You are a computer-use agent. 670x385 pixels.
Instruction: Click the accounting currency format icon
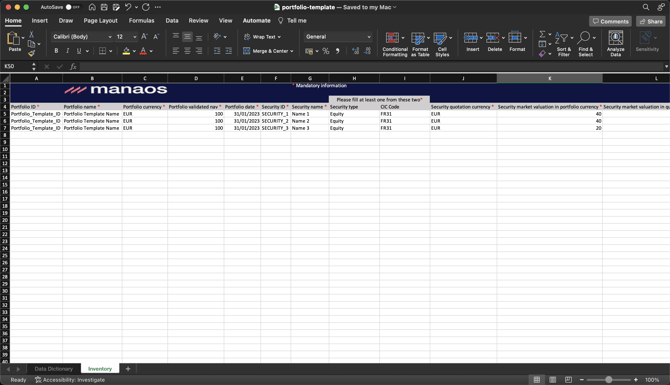[x=309, y=51]
